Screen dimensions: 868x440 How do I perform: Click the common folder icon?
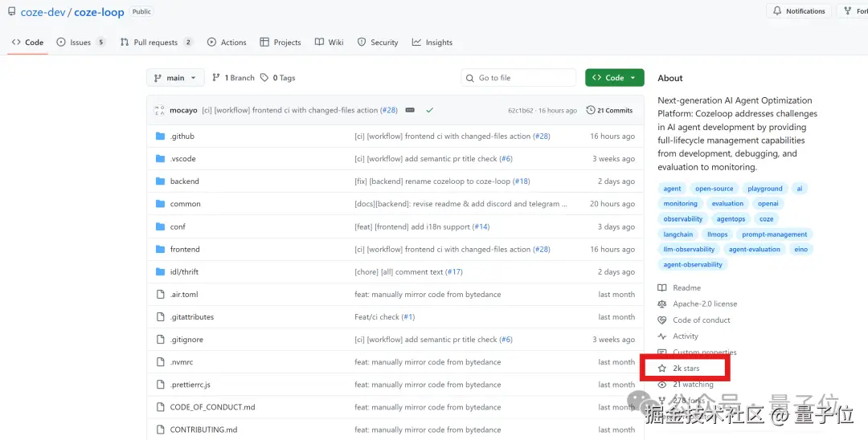[x=161, y=204]
